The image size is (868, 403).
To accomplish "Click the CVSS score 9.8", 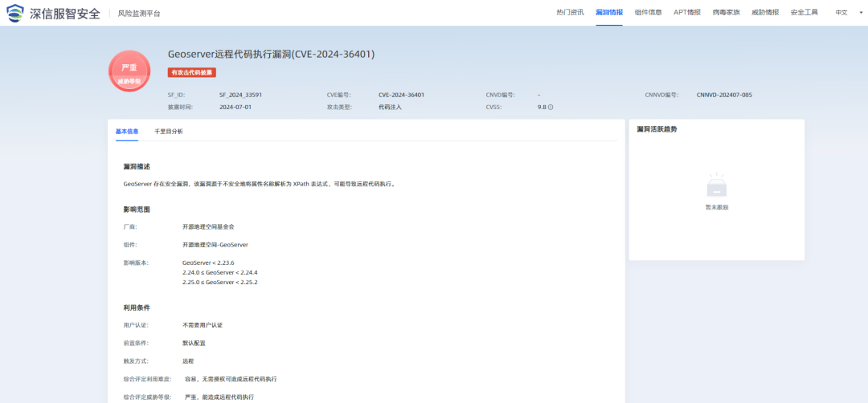I will (x=542, y=108).
